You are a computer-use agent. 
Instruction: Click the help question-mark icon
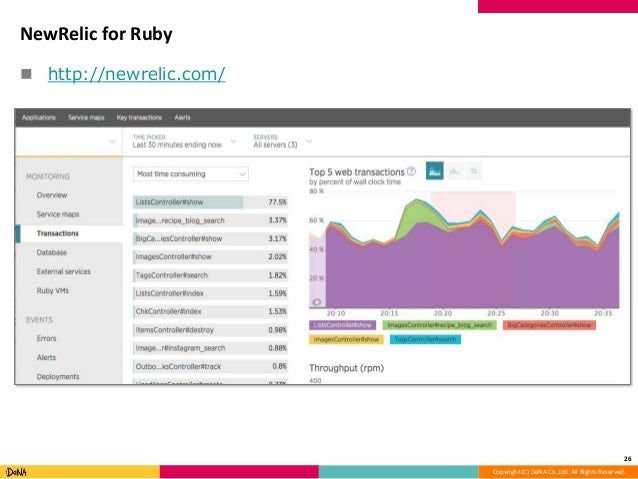(x=411, y=171)
